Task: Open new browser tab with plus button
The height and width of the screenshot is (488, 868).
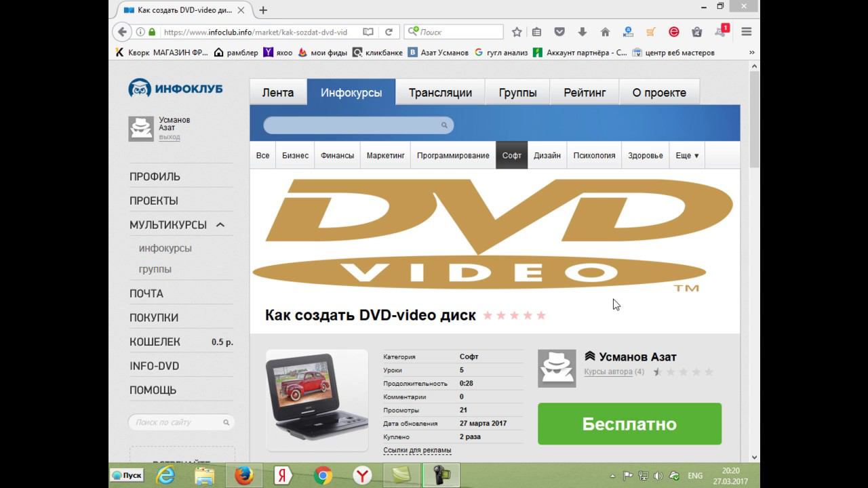Action: point(263,10)
